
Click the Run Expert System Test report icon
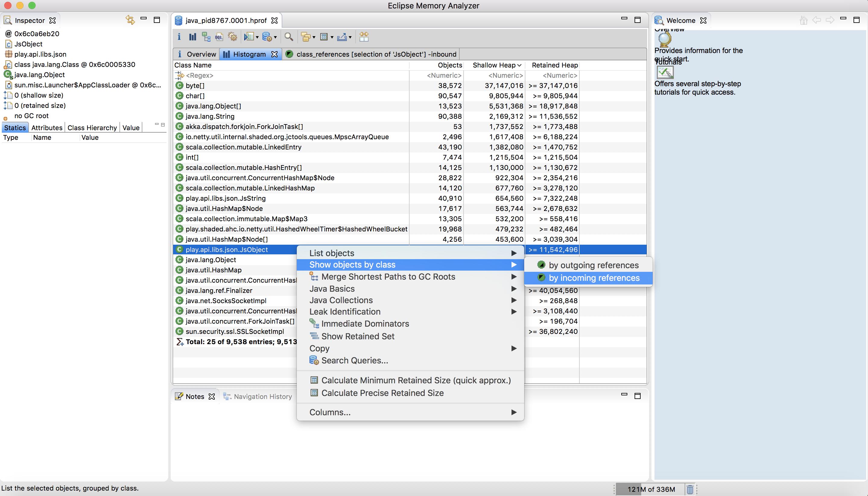pos(249,37)
